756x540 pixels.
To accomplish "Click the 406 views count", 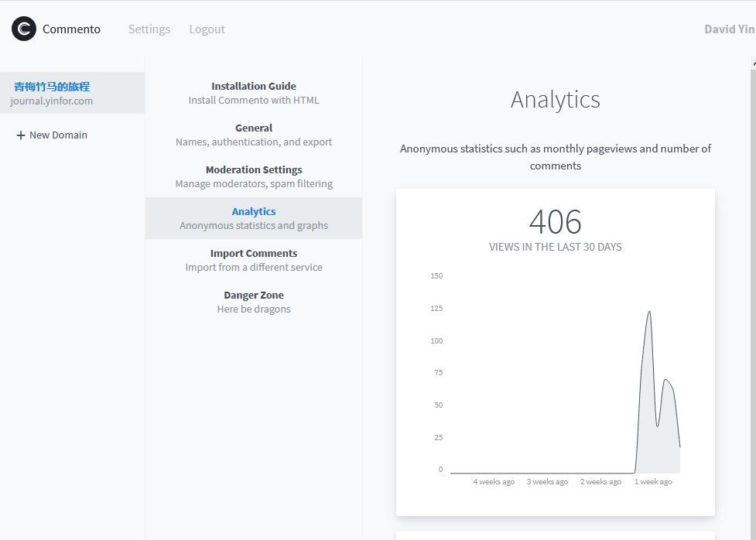I will (x=555, y=223).
